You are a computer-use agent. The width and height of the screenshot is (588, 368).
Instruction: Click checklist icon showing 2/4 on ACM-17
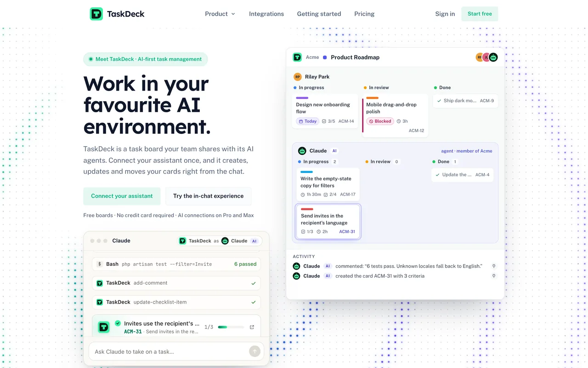[326, 195]
